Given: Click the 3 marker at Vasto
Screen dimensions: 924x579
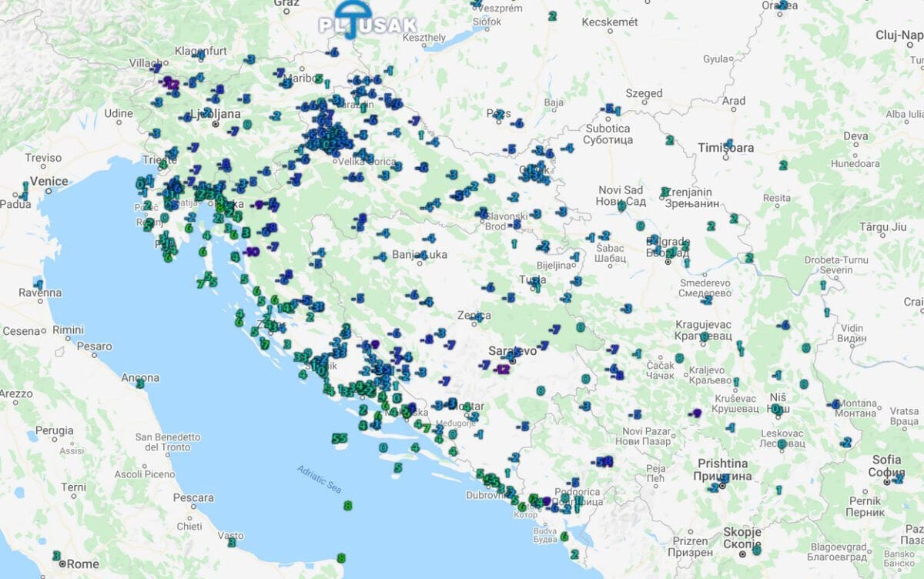Looking at the screenshot, I should pos(231,543).
